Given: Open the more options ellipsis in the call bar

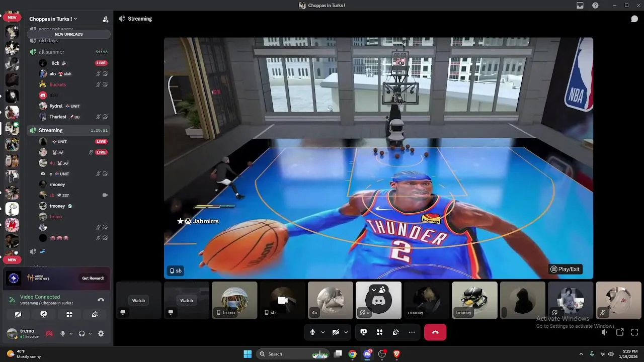Looking at the screenshot, I should click(x=412, y=332).
